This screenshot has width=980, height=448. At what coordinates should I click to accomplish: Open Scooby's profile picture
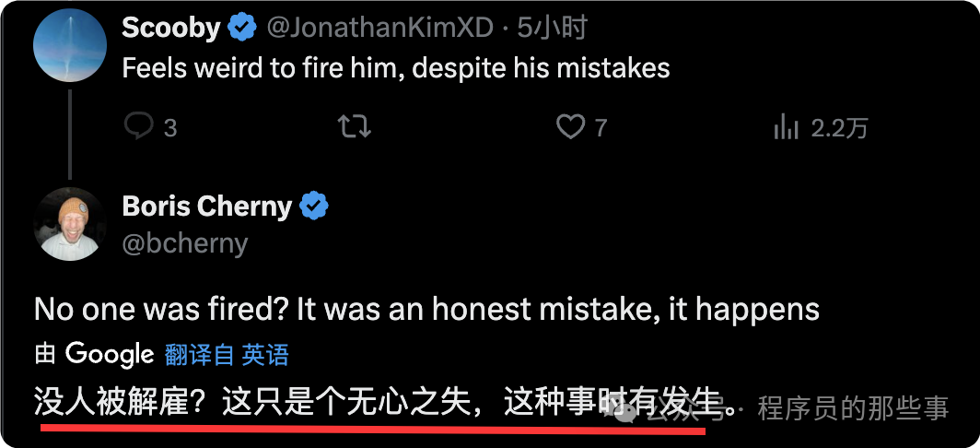pos(70,46)
